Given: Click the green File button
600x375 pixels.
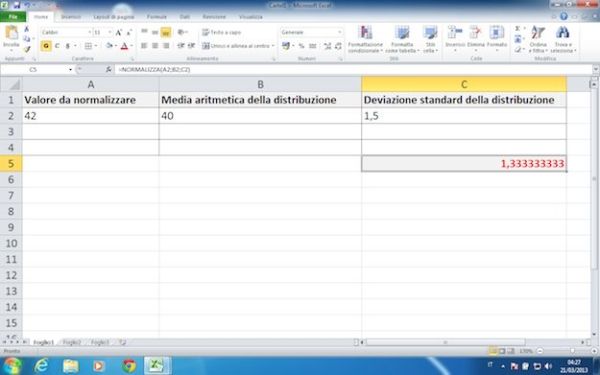Looking at the screenshot, I should click(x=13, y=17).
